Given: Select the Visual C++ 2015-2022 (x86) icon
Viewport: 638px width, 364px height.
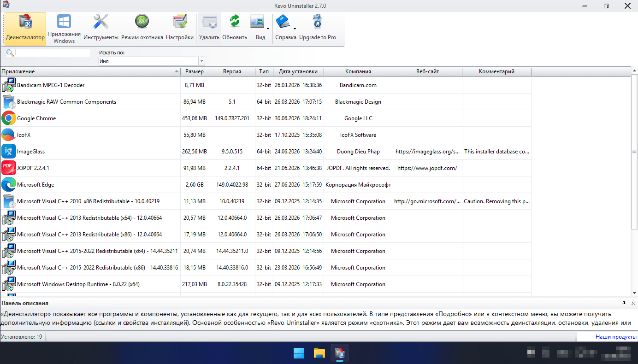Looking at the screenshot, I should tap(9, 268).
